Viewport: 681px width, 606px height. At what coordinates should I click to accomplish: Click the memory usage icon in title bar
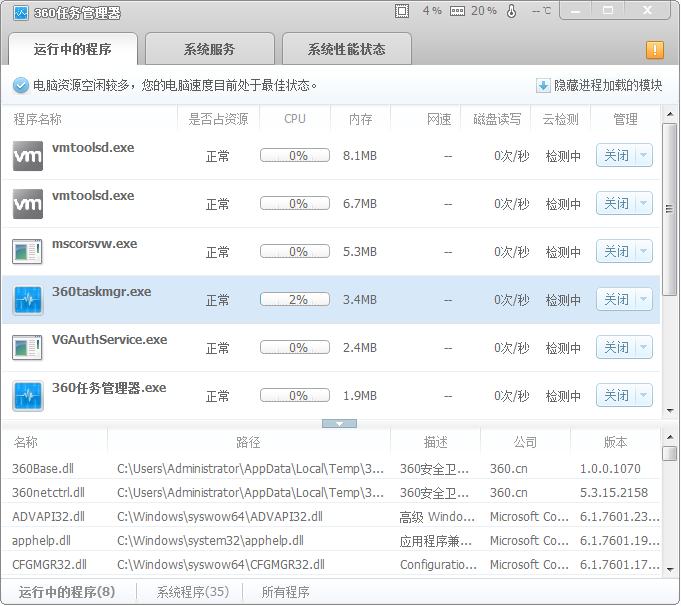tap(457, 11)
